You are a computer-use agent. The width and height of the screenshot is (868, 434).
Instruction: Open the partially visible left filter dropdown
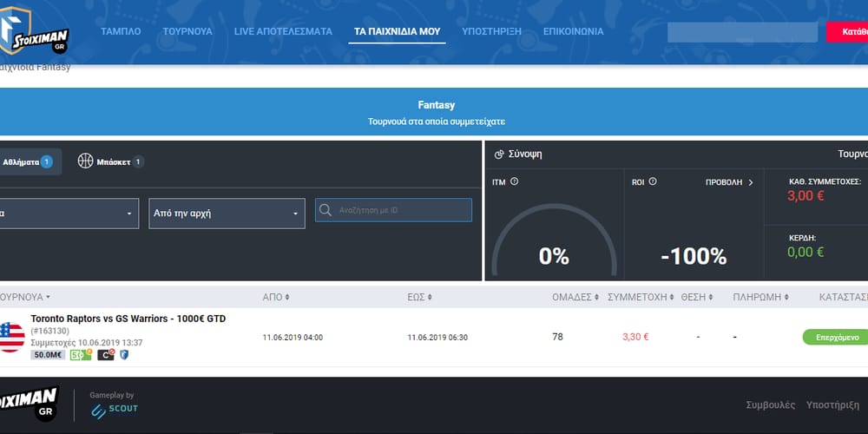[x=69, y=214]
